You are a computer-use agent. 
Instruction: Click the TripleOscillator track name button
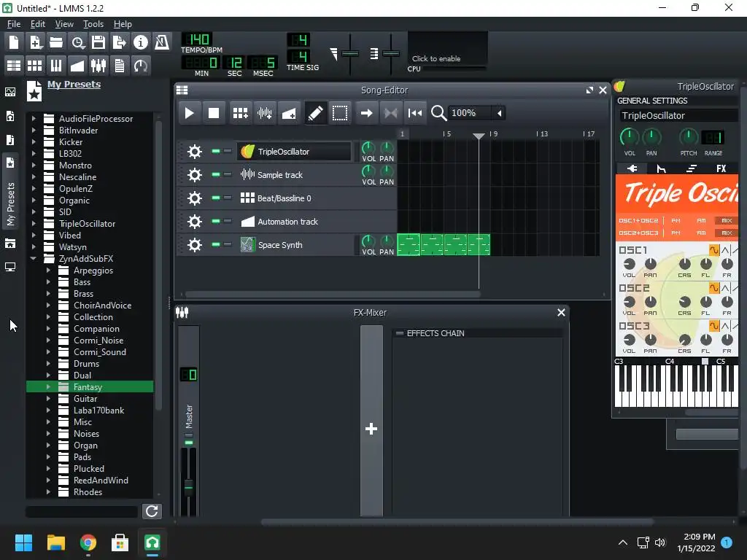(x=294, y=152)
